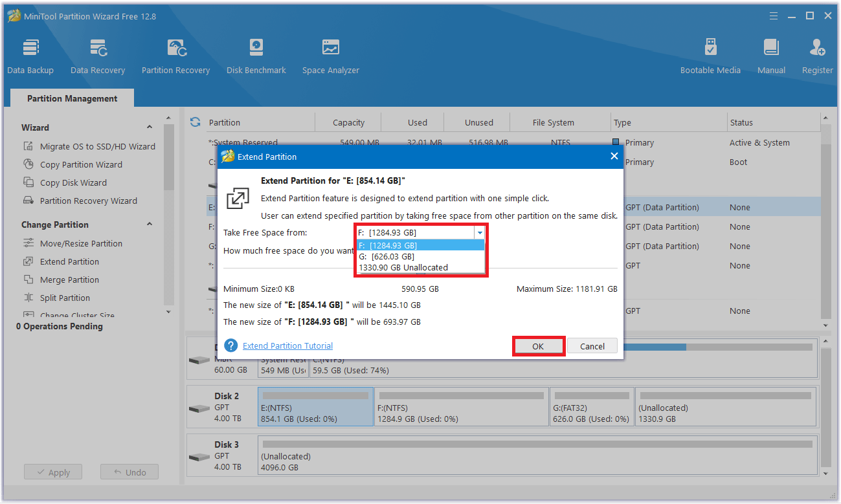Click the Disk 3 drive icon

pyautogui.click(x=199, y=457)
